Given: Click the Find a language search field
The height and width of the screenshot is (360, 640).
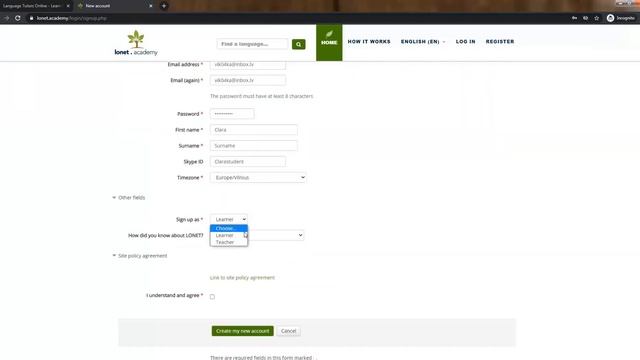Looking at the screenshot, I should coord(252,44).
